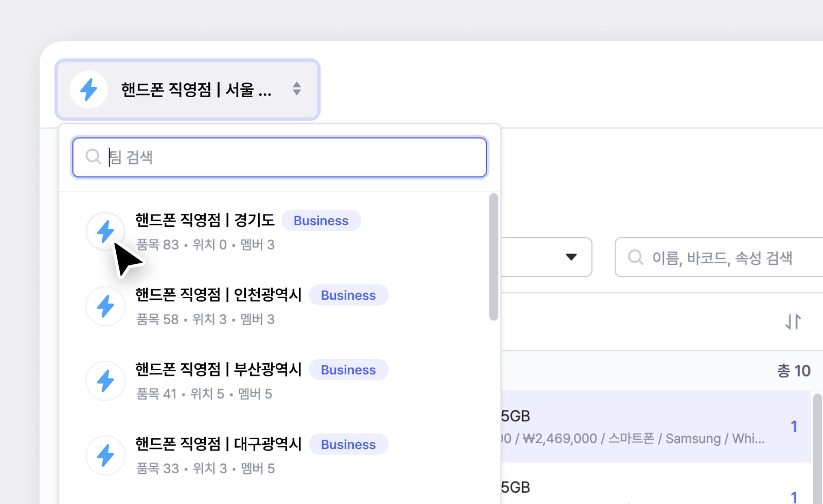Viewport: 823px width, 504px height.
Task: Select the lightning icon beside 대구광역시 team
Action: 105,455
